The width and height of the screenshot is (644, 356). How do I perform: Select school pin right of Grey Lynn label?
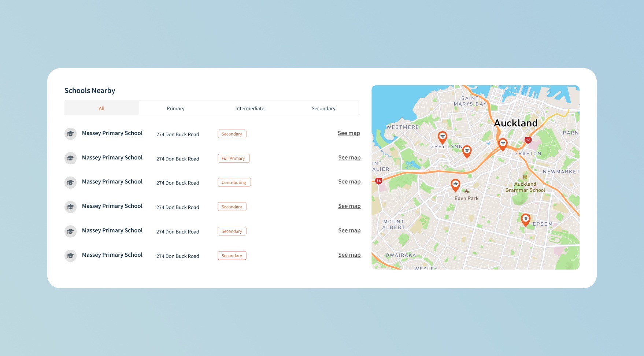[x=467, y=151]
